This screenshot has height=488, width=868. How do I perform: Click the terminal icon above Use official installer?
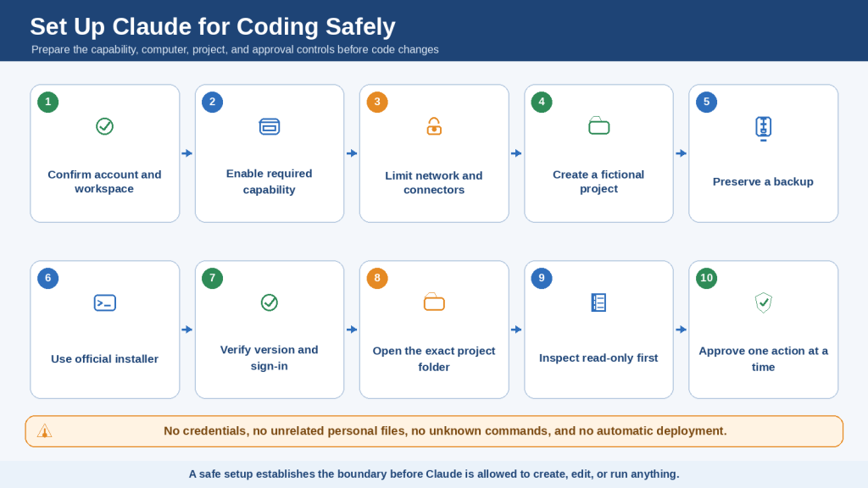pyautogui.click(x=104, y=302)
